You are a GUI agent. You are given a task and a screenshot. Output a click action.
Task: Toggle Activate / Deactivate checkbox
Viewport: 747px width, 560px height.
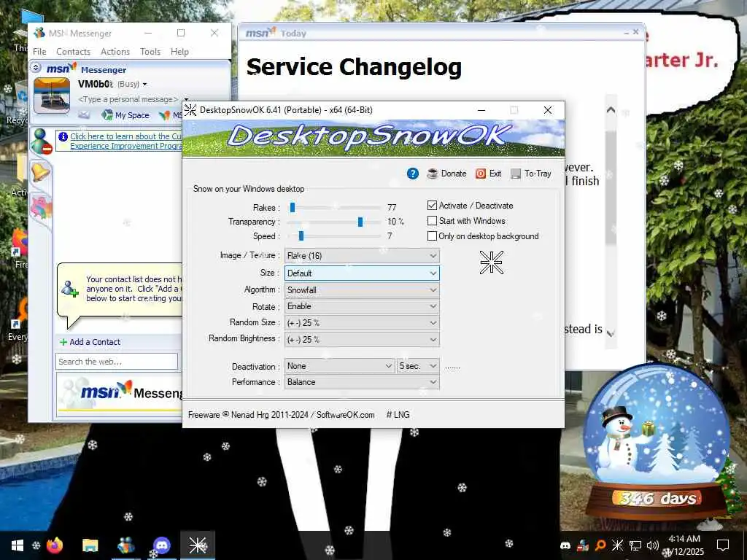(432, 205)
